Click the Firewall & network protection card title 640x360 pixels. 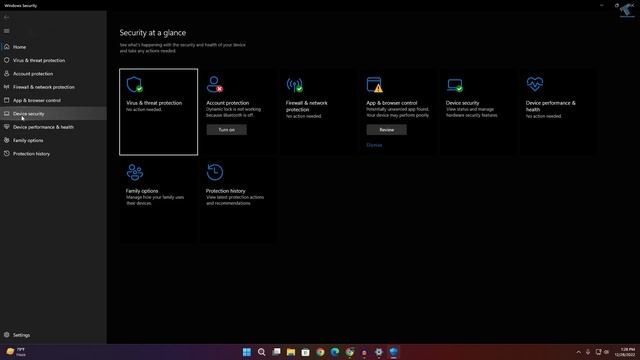(x=307, y=106)
